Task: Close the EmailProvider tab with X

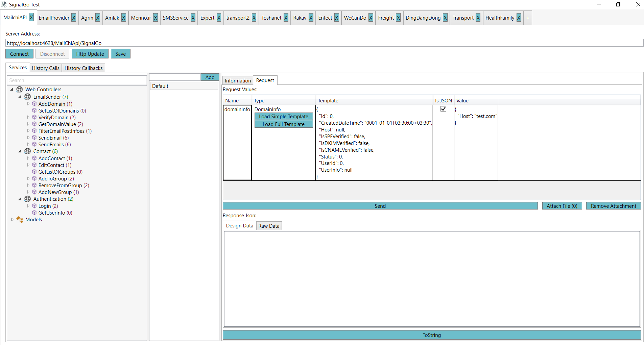Action: tap(74, 18)
